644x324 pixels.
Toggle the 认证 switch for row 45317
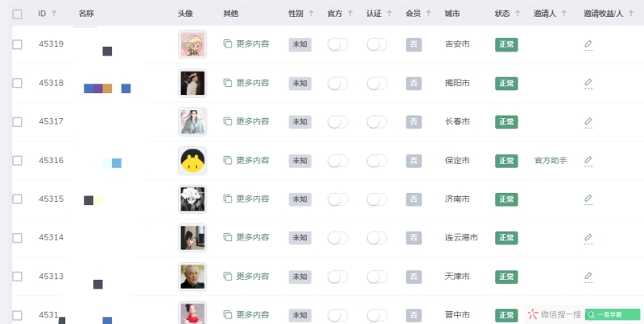pos(377,121)
